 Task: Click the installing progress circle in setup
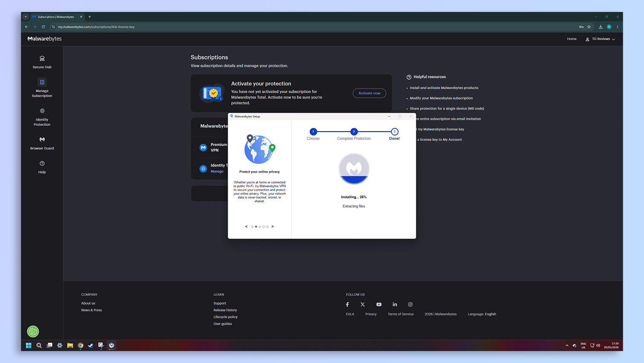pyautogui.click(x=354, y=169)
